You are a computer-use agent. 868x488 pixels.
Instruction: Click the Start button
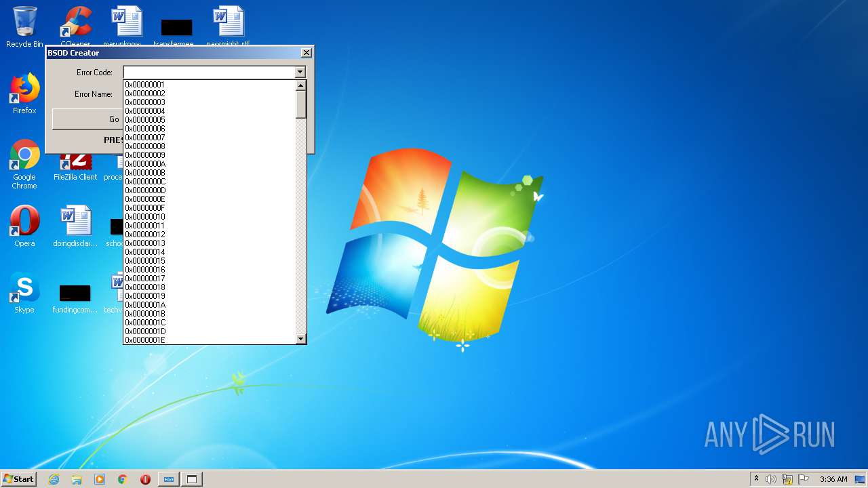pos(18,479)
